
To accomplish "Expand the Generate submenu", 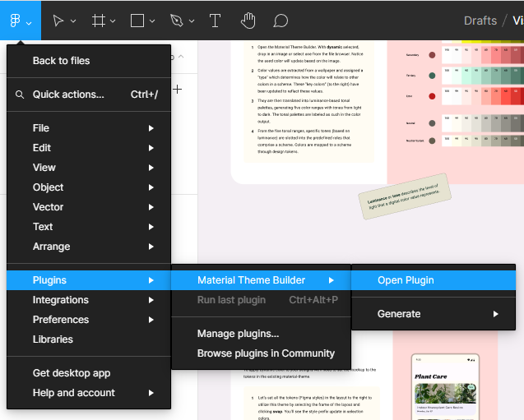I will [x=434, y=314].
